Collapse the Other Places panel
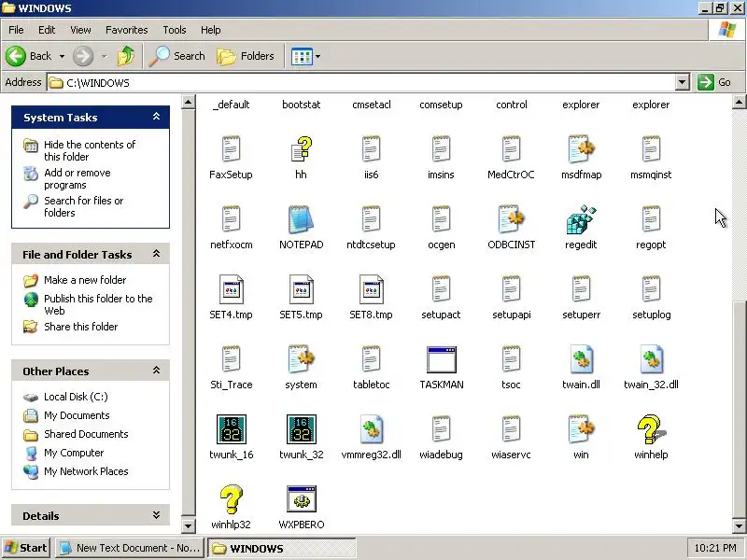The image size is (747, 560). coord(156,370)
